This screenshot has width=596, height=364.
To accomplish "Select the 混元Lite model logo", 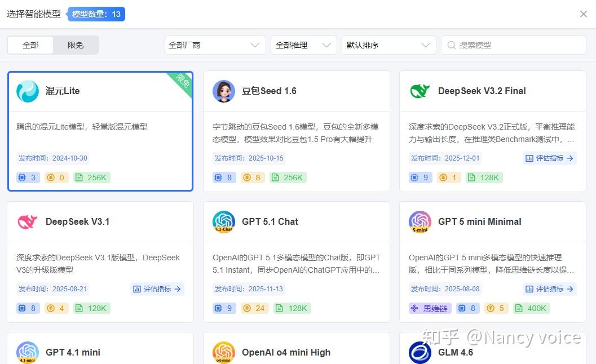I will [28, 91].
